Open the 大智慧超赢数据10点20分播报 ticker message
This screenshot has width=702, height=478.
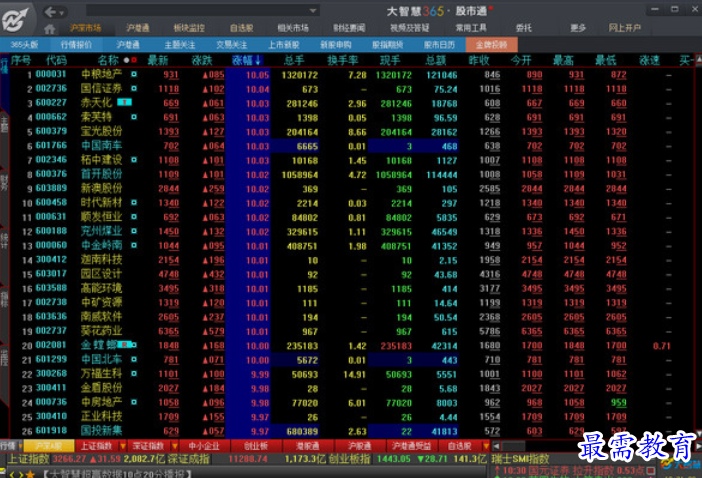click(117, 474)
